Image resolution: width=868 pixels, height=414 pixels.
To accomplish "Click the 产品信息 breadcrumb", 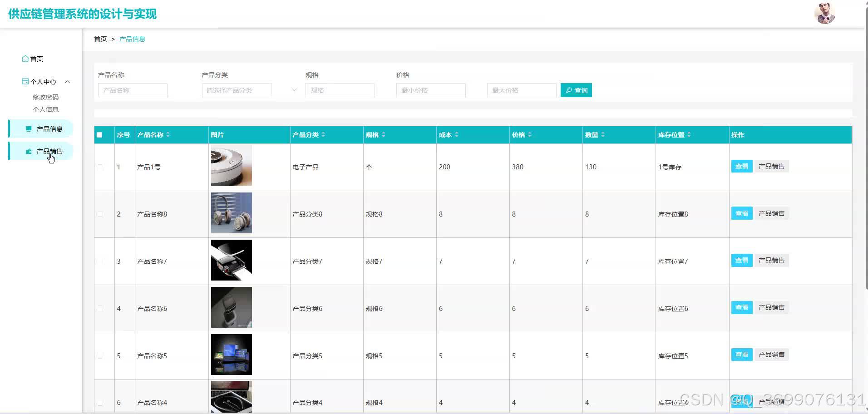I will (x=132, y=39).
